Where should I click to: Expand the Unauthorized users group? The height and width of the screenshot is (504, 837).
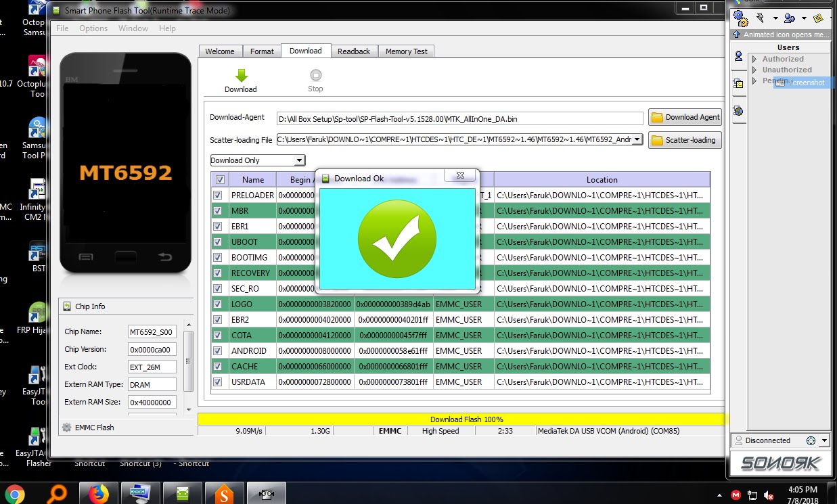(x=754, y=70)
